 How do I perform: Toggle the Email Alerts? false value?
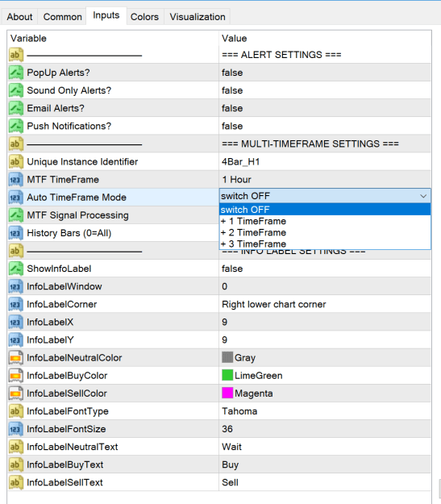coord(325,108)
